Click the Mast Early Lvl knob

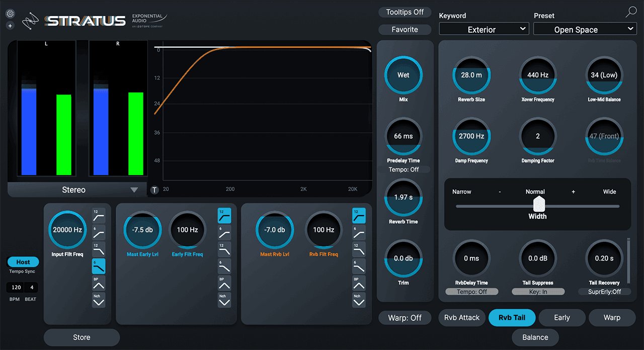pos(142,230)
